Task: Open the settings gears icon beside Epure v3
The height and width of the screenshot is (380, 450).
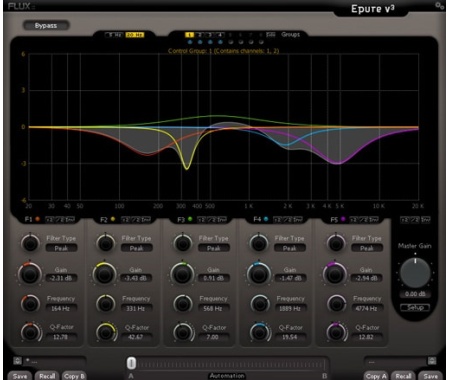Action: click(440, 6)
